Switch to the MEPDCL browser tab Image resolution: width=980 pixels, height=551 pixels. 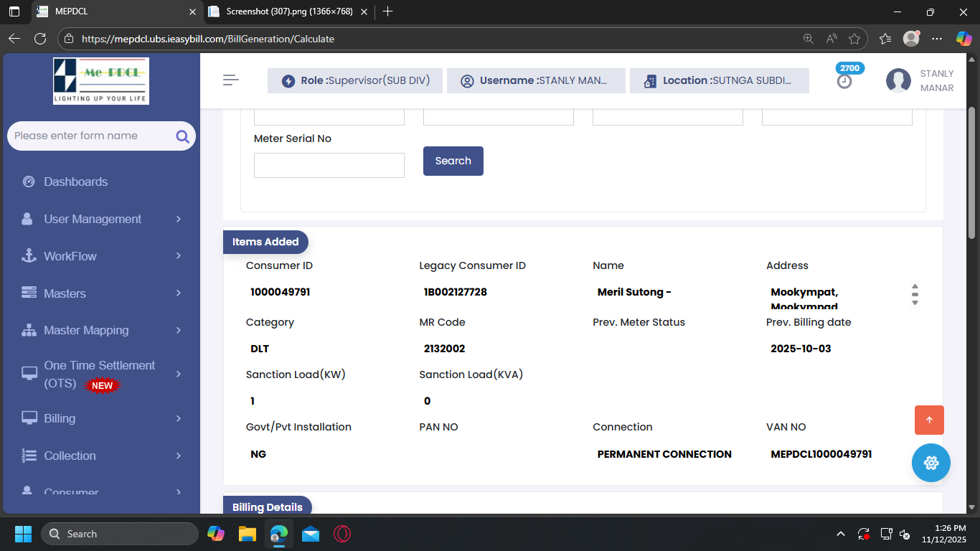[116, 11]
